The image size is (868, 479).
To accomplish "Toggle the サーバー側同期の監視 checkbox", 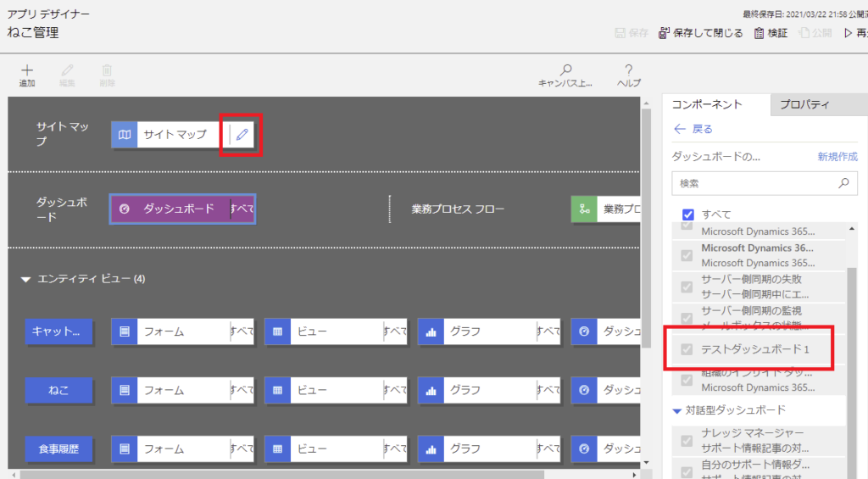I will (687, 319).
